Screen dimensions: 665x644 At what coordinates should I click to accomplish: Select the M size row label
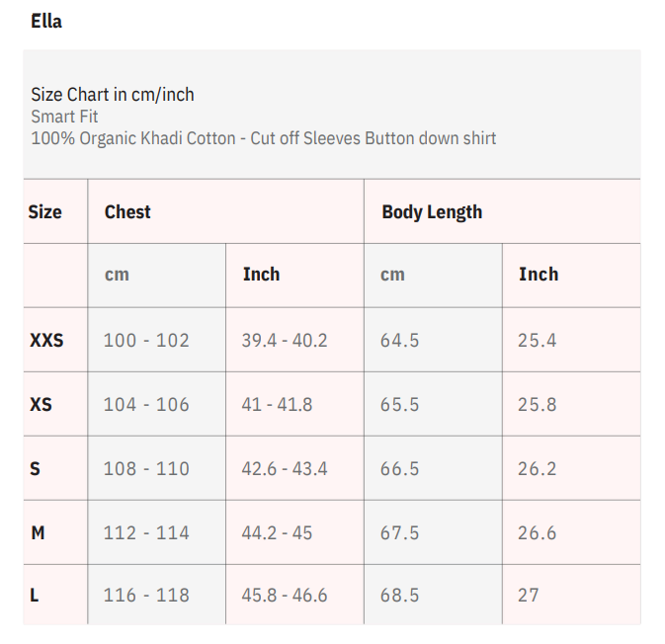tap(38, 532)
